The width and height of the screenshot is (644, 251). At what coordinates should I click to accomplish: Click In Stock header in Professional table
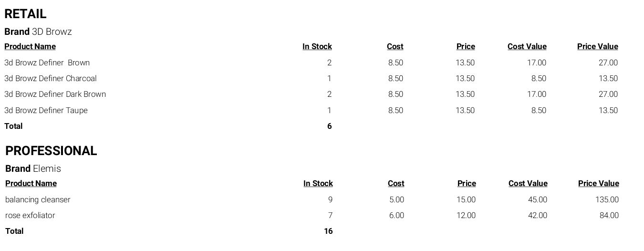tap(318, 183)
